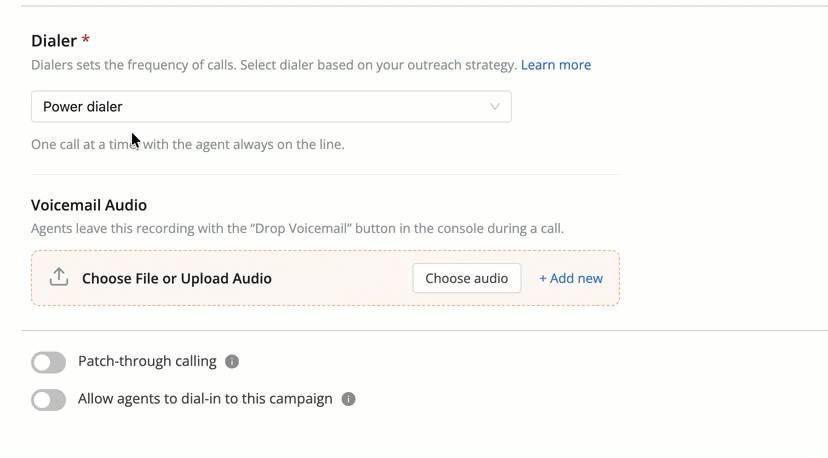The width and height of the screenshot is (828, 458).
Task: Click the Allow agents to dial-in label text
Action: (x=205, y=399)
